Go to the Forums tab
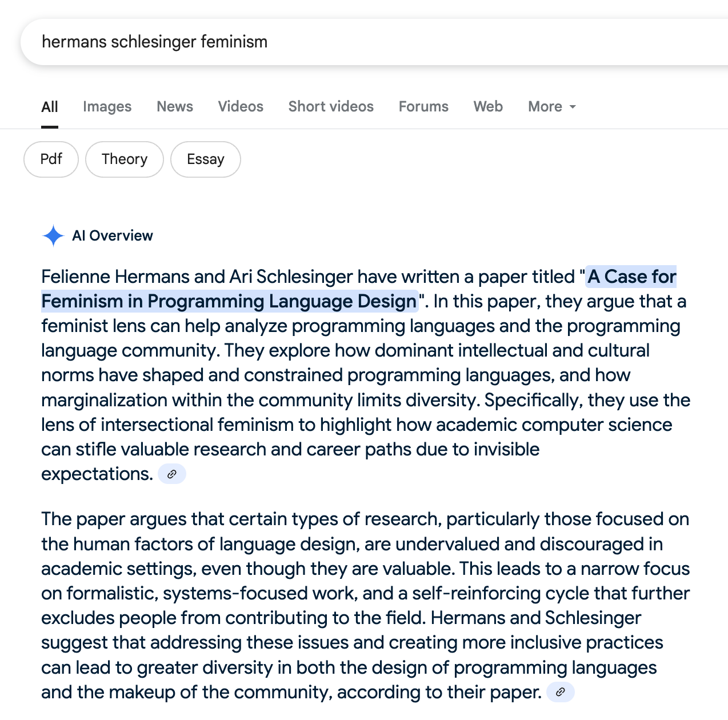728x720 pixels. (x=423, y=107)
